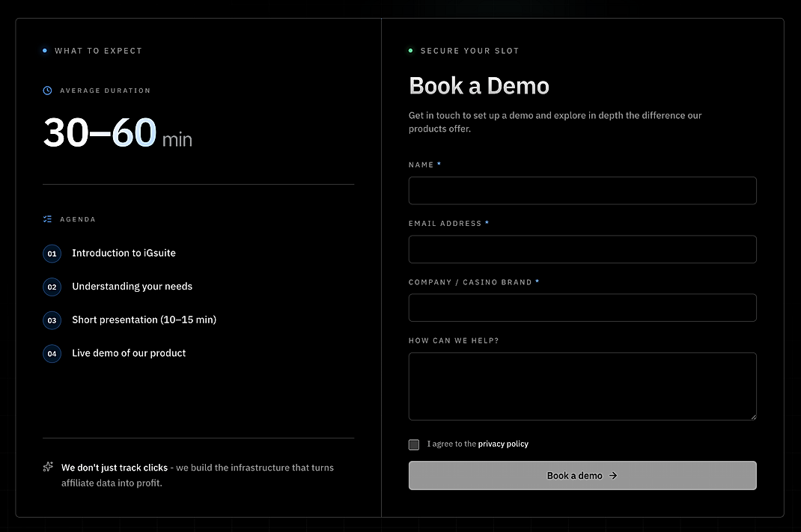Click the 'SECURE YOUR SLOT' label
The width and height of the screenshot is (801, 532).
pyautogui.click(x=469, y=51)
